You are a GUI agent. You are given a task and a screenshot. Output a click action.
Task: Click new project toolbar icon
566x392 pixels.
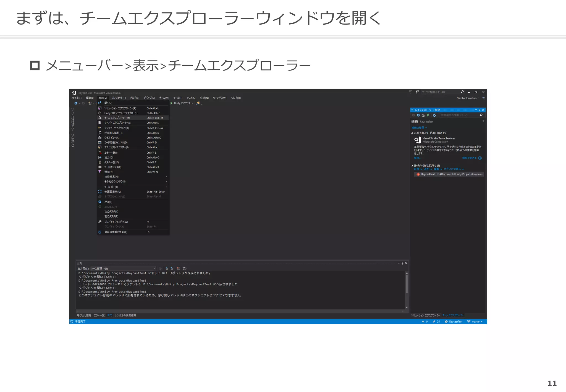[x=90, y=103]
